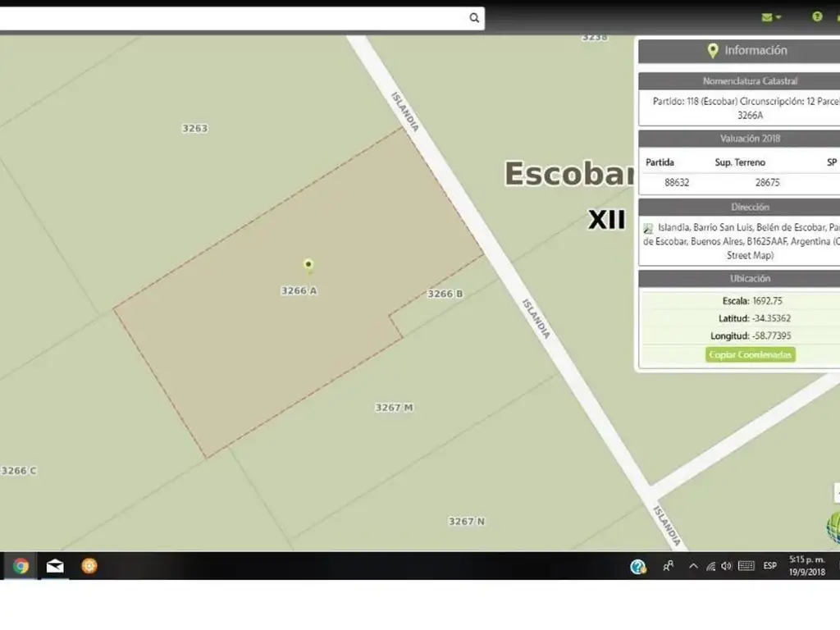Image resolution: width=840 pixels, height=630 pixels.
Task: Click parcel label 3263
Action: tap(194, 129)
